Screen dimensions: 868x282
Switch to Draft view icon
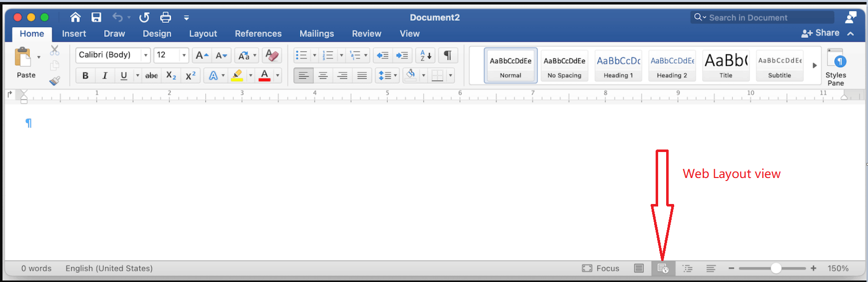click(x=711, y=268)
